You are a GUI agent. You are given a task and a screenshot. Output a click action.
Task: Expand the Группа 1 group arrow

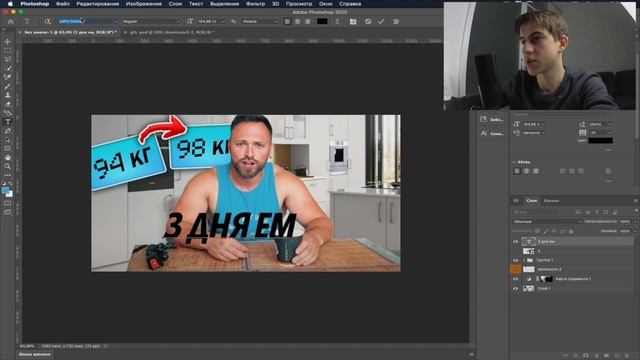click(524, 260)
